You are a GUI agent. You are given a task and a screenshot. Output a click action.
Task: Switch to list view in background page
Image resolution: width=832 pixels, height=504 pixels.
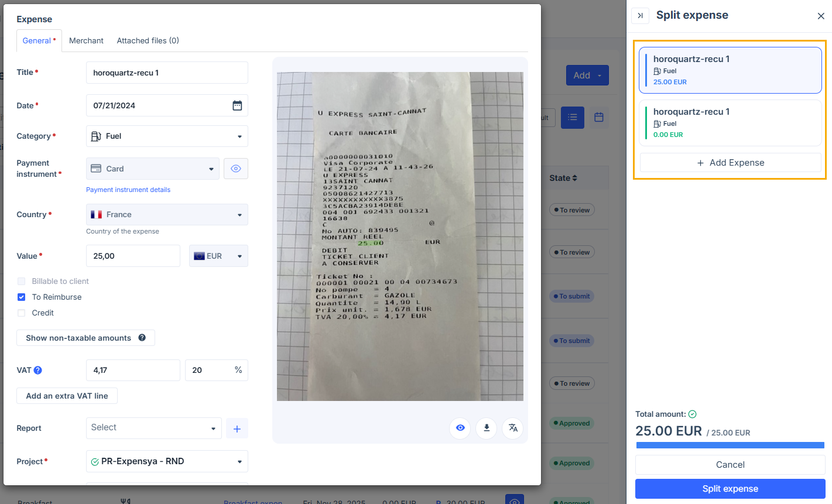pyautogui.click(x=573, y=118)
